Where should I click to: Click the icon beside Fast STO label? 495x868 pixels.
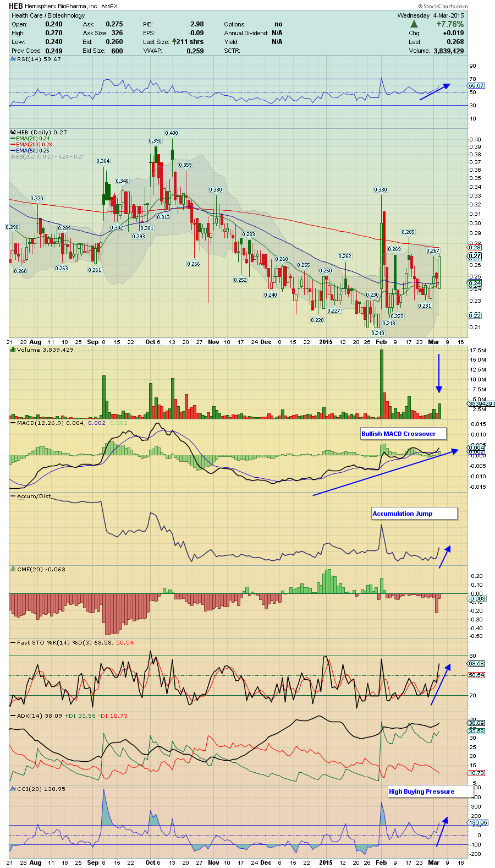(14, 643)
